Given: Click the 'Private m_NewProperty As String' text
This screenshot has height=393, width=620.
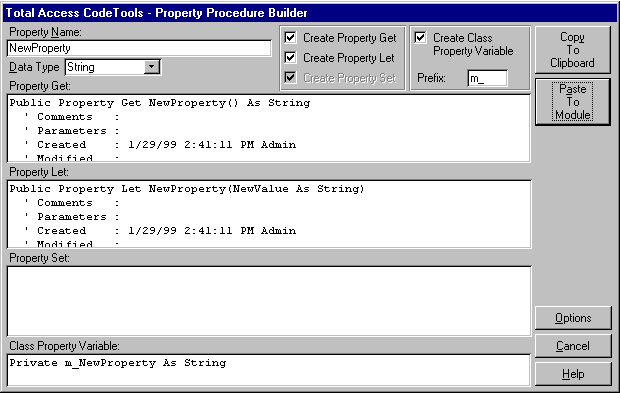Looking at the screenshot, I should (x=118, y=363).
